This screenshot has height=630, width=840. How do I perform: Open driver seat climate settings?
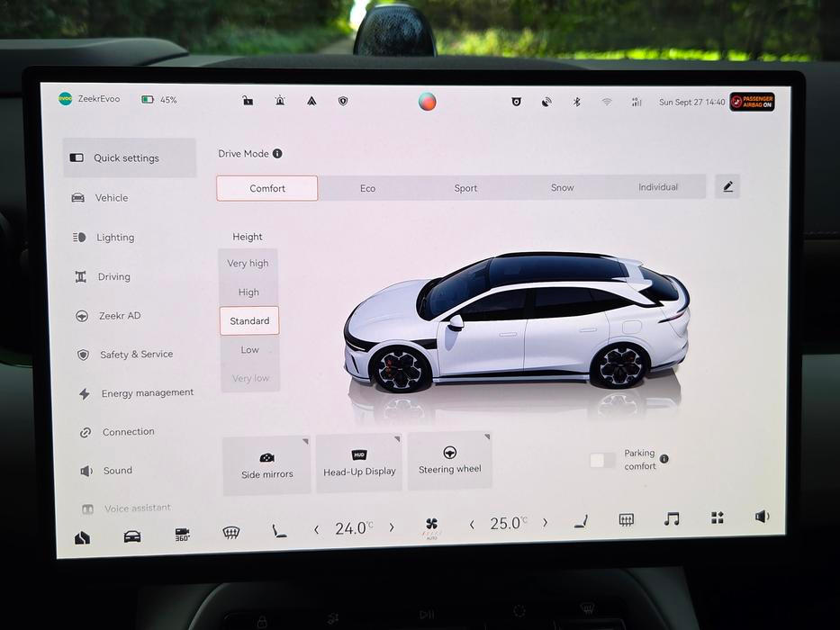278,531
